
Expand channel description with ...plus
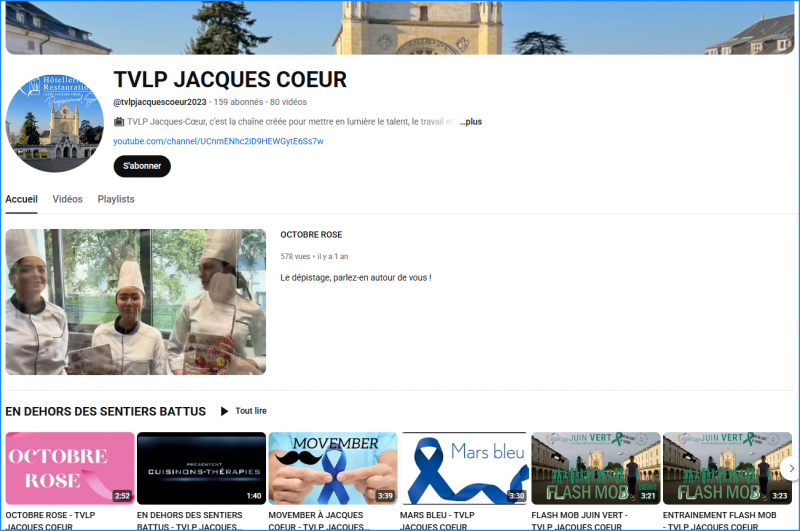click(470, 122)
